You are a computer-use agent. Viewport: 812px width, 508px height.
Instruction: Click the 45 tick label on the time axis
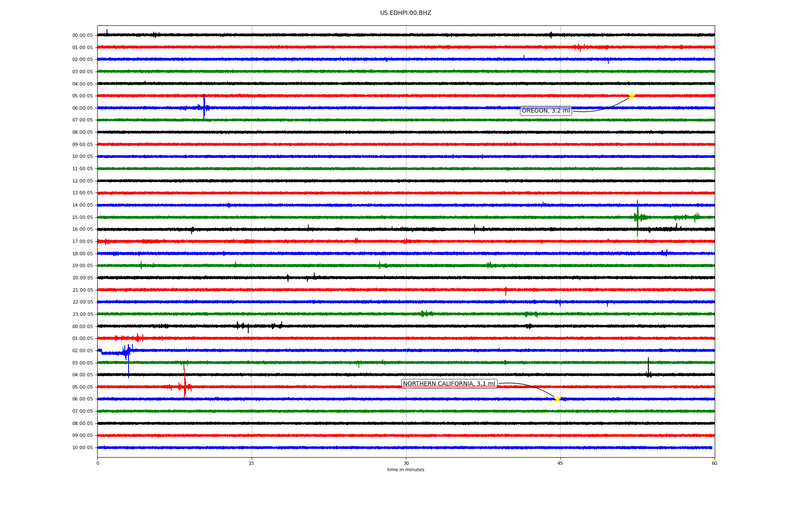click(x=560, y=463)
